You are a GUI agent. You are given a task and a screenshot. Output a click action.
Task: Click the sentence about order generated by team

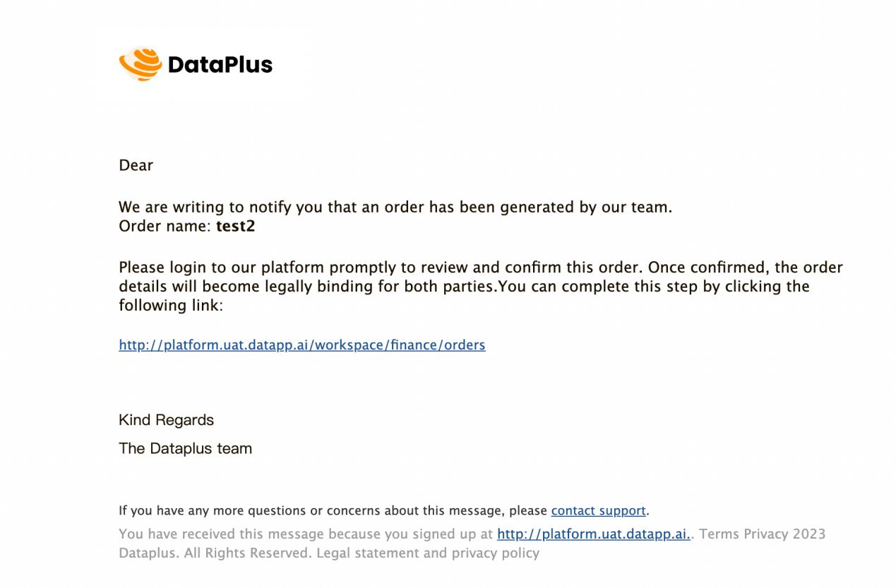395,208
